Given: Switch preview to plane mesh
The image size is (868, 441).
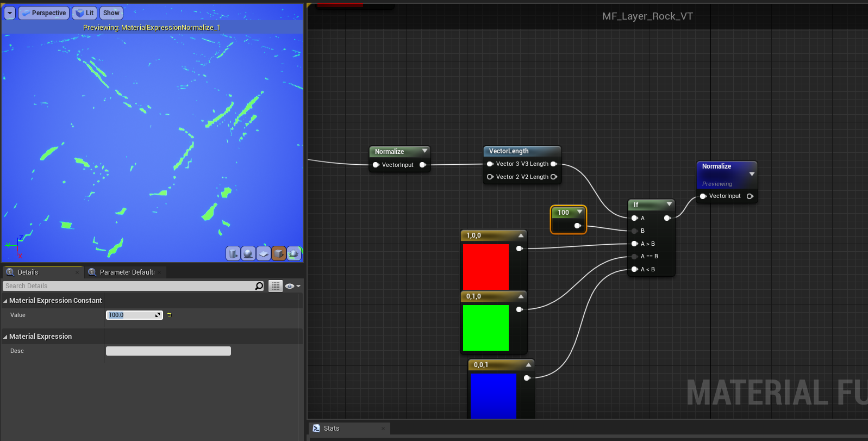Looking at the screenshot, I should [x=264, y=253].
